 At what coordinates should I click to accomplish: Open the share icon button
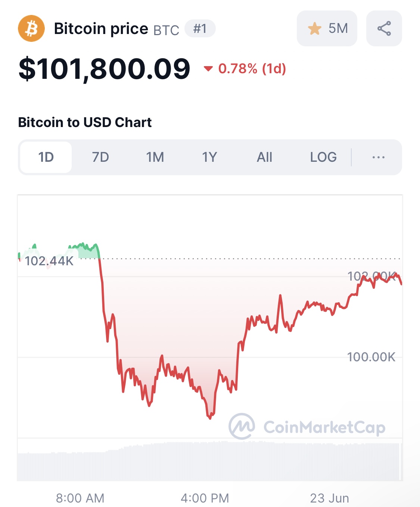pyautogui.click(x=384, y=28)
